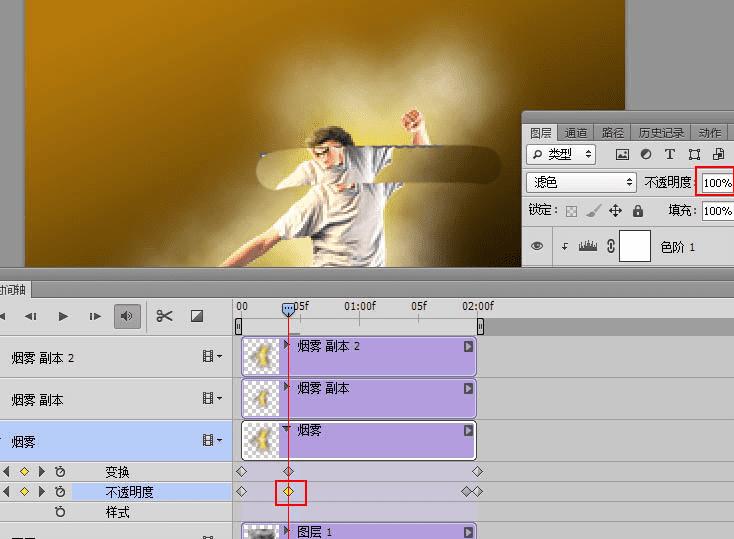Open the 时间轴 panel tab

pos(14,290)
